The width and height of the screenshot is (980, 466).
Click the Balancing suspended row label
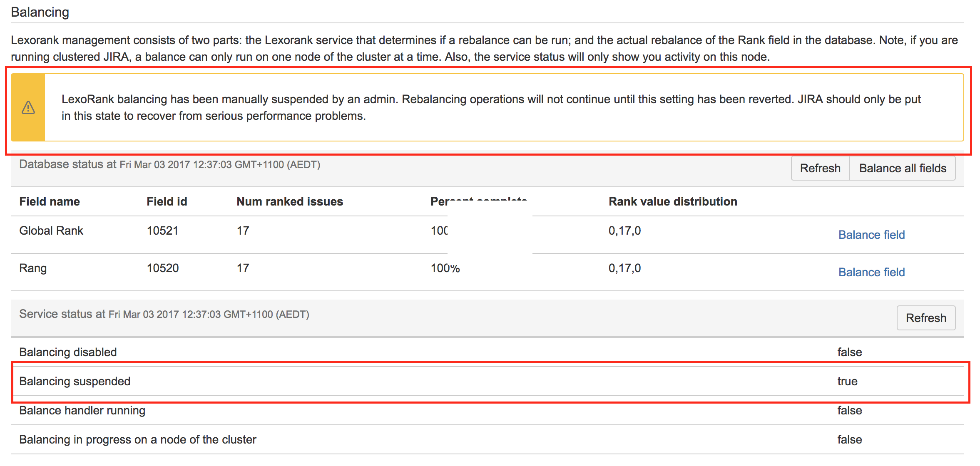coord(75,381)
